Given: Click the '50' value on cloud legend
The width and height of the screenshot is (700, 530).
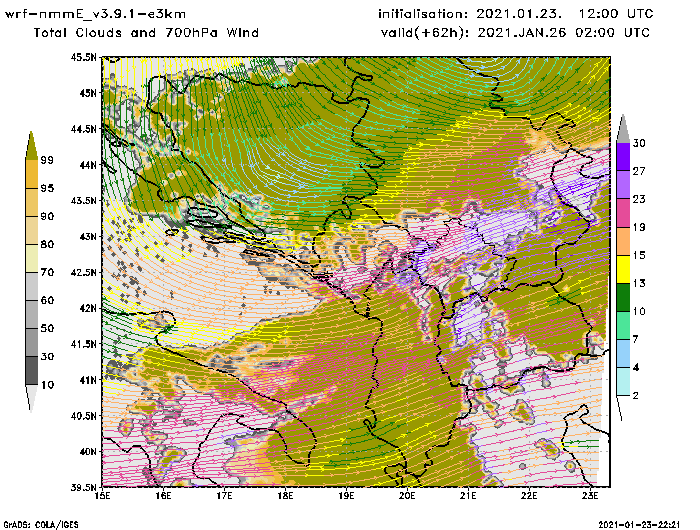Looking at the screenshot, I should (47, 329).
